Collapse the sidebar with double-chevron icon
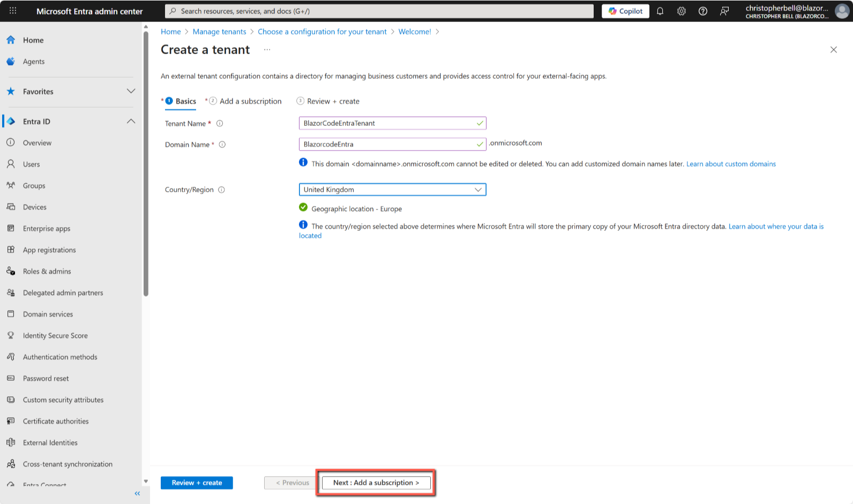The width and height of the screenshot is (853, 504). click(x=137, y=493)
